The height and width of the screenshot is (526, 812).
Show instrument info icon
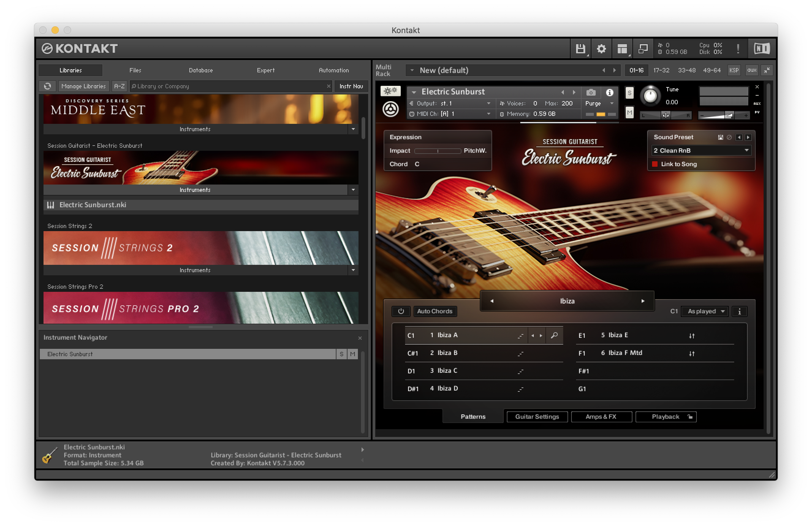(x=609, y=93)
